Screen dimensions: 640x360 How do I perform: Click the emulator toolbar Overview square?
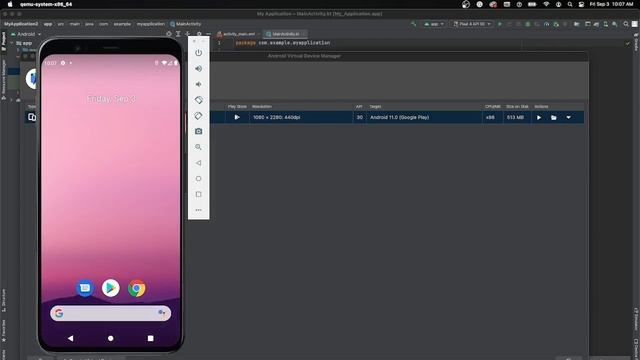(x=198, y=194)
